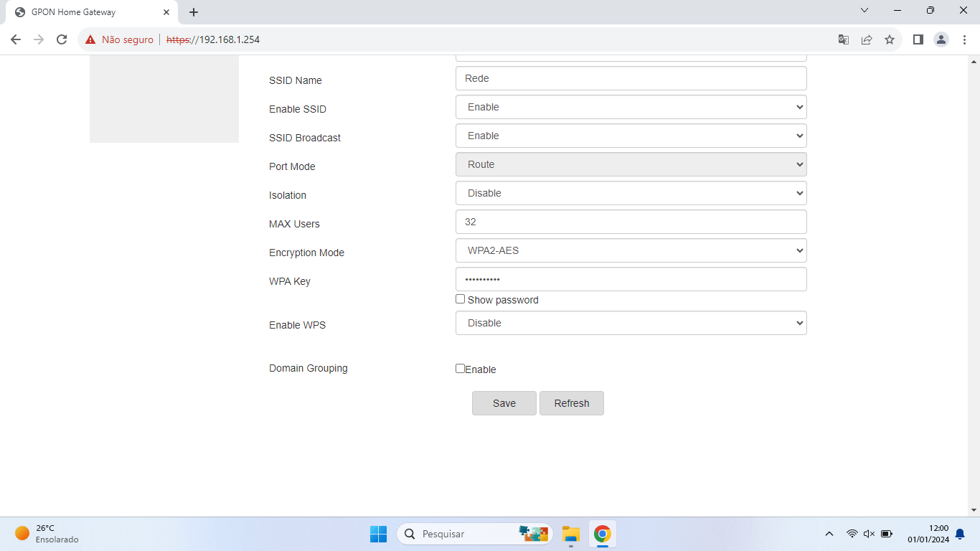The width and height of the screenshot is (980, 551).
Task: Click the WPA Key password field
Action: click(631, 279)
